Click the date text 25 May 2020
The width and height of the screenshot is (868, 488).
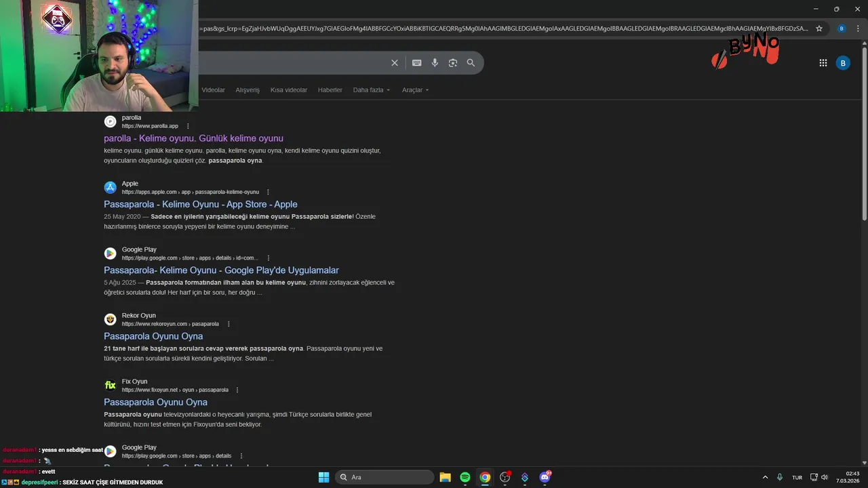tap(122, 217)
